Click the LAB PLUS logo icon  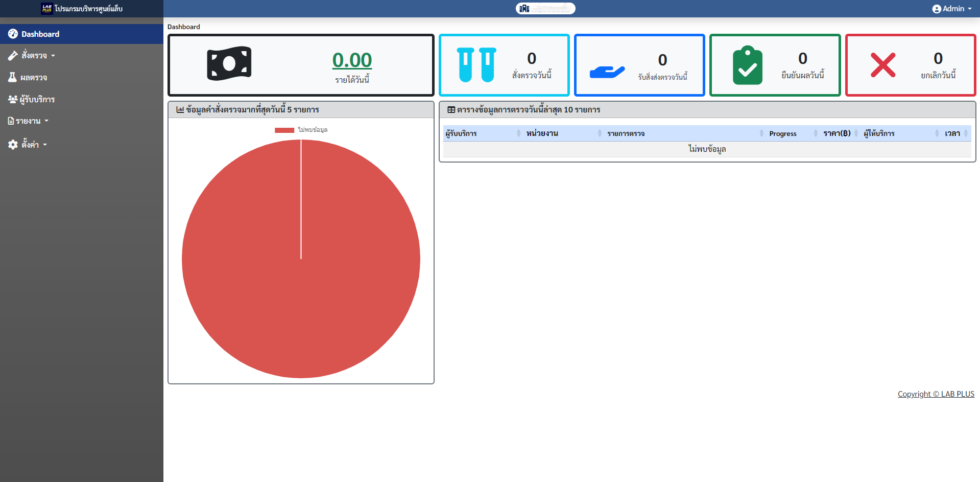coord(47,8)
